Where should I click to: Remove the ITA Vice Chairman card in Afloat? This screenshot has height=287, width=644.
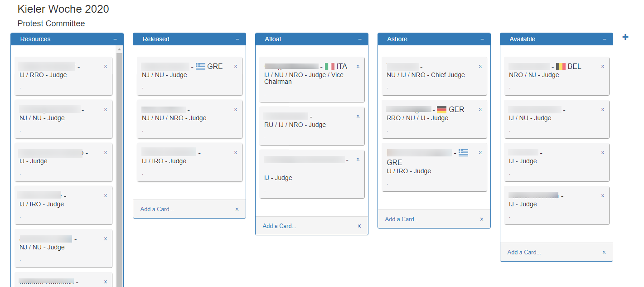358,66
